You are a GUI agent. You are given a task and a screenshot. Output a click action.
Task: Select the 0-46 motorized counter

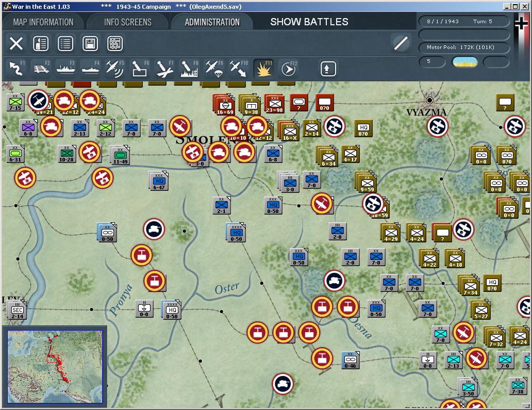[x=351, y=360]
